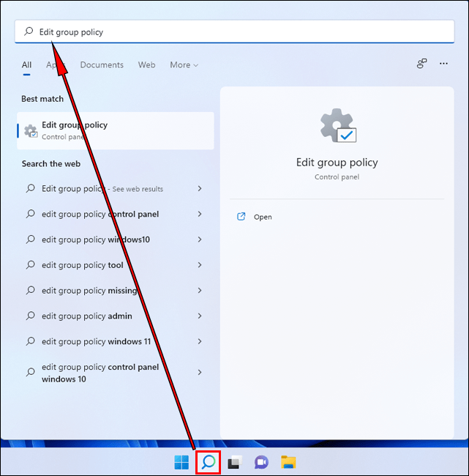Viewport: 469px width, 476px height.
Task: Click the three-dot options icon
Action: (443, 64)
